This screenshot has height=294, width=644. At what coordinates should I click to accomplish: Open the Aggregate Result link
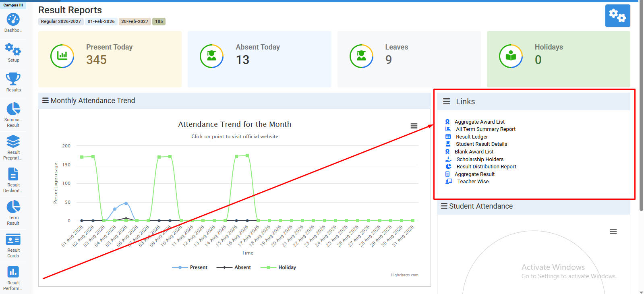(474, 174)
